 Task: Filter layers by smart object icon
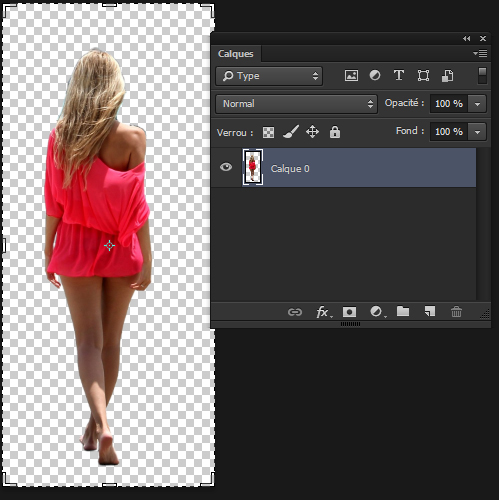pyautogui.click(x=447, y=76)
